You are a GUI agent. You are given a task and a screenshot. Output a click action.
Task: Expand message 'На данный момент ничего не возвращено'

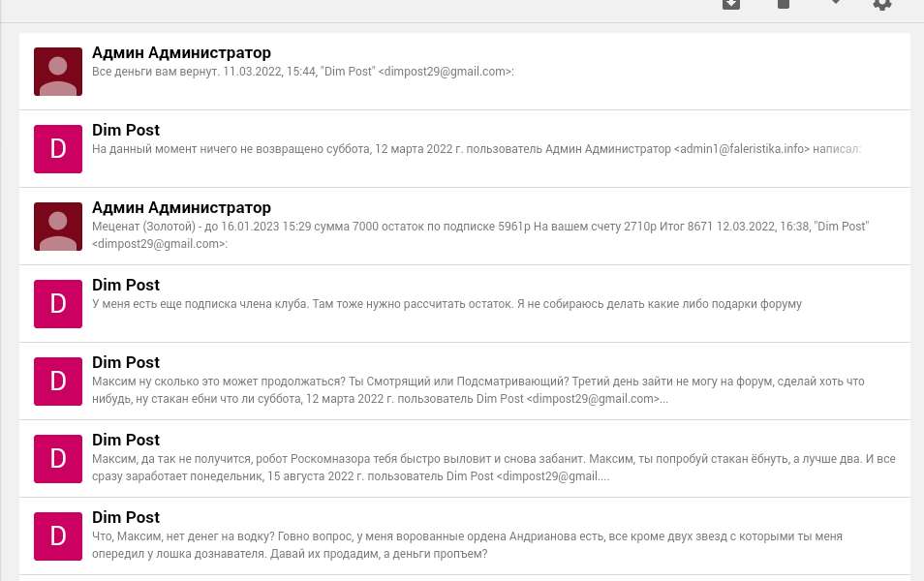click(x=464, y=148)
